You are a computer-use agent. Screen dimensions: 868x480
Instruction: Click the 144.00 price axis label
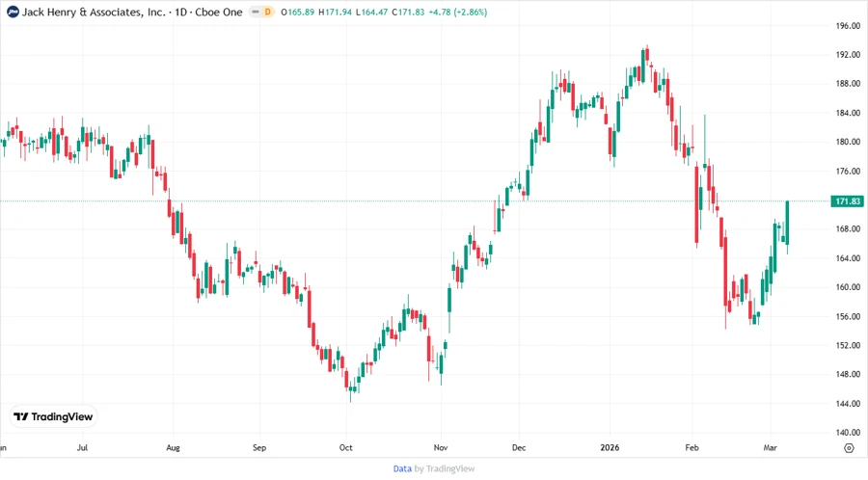[x=848, y=403]
